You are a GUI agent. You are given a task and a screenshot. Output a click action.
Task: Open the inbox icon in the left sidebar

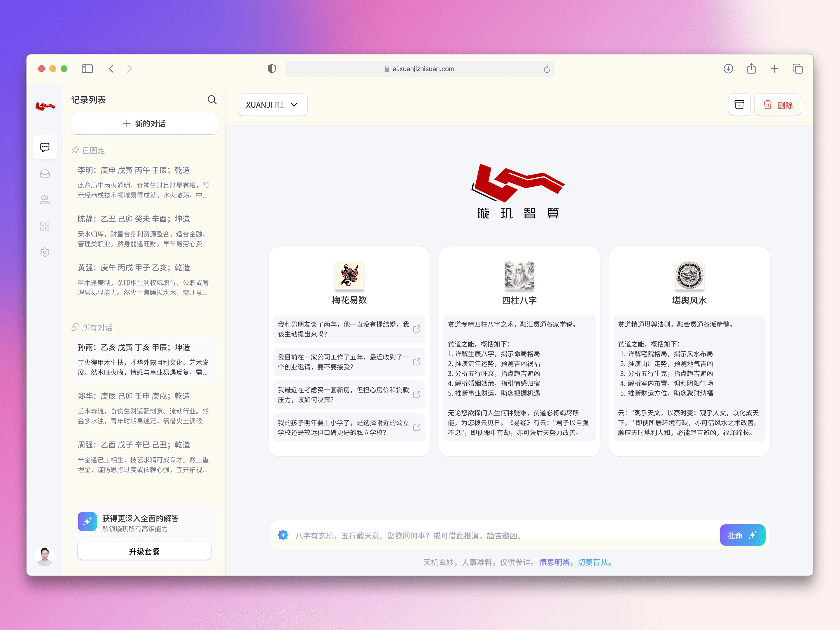(45, 173)
